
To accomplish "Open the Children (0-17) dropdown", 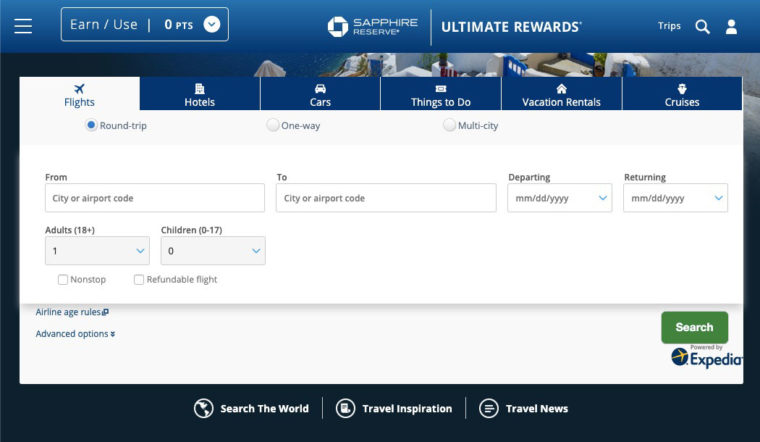I will pos(213,251).
